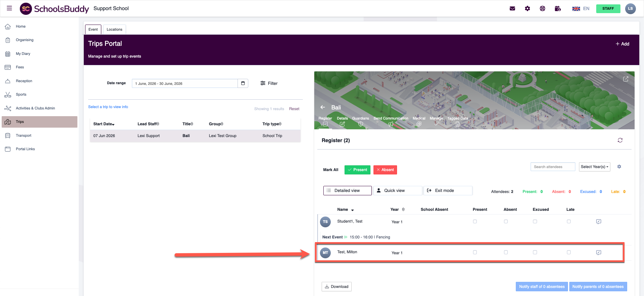Switch to the Locations tab

click(x=114, y=29)
